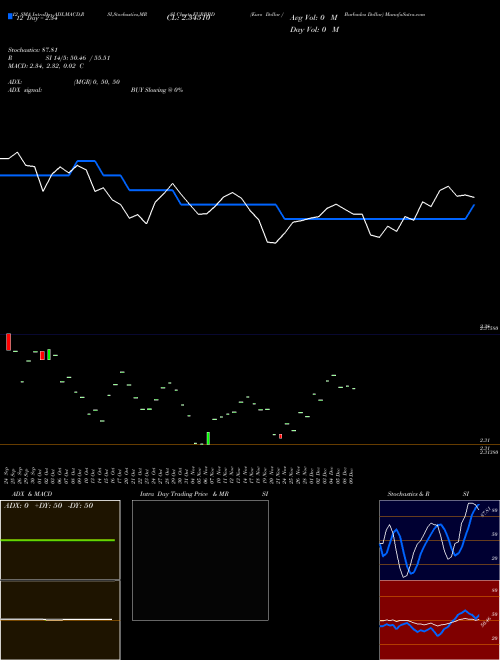Click the tall green candle on the orange line
The height and width of the screenshot is (660, 500).
tap(208, 438)
